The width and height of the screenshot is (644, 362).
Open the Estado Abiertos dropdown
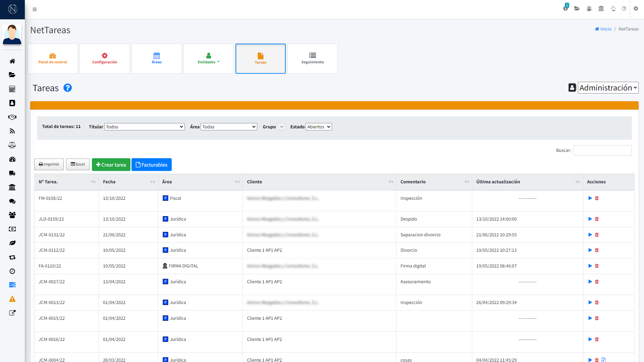pyautogui.click(x=319, y=127)
